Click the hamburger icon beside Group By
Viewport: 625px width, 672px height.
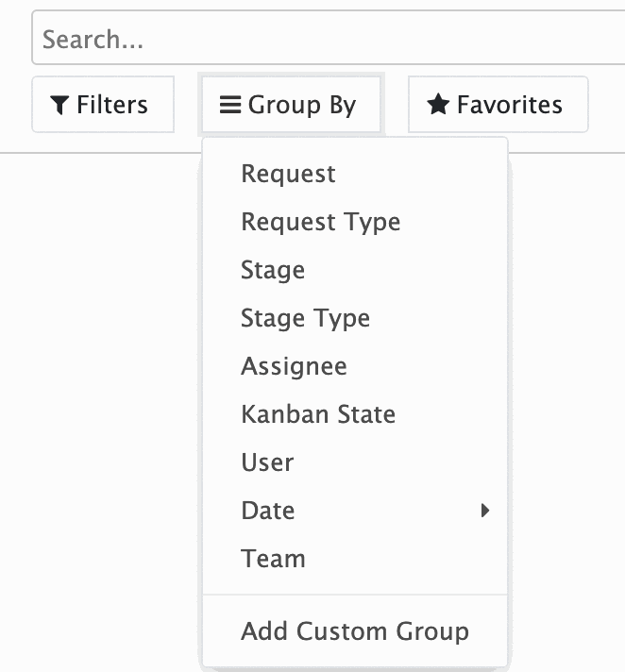pos(230,105)
